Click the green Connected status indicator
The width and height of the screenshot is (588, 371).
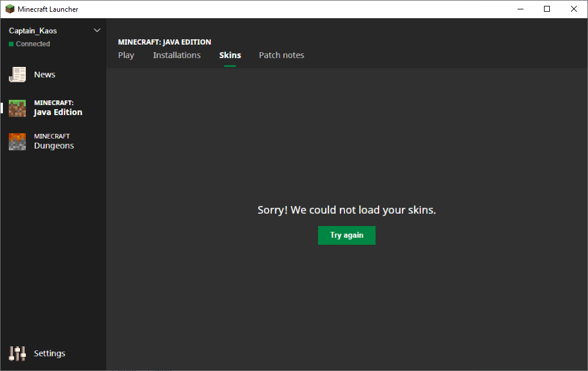11,44
